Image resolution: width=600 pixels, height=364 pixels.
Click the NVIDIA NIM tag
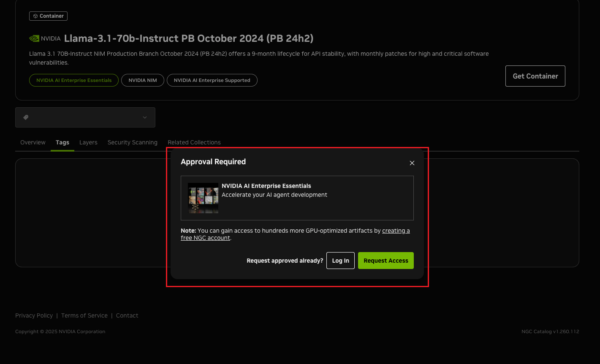click(143, 80)
